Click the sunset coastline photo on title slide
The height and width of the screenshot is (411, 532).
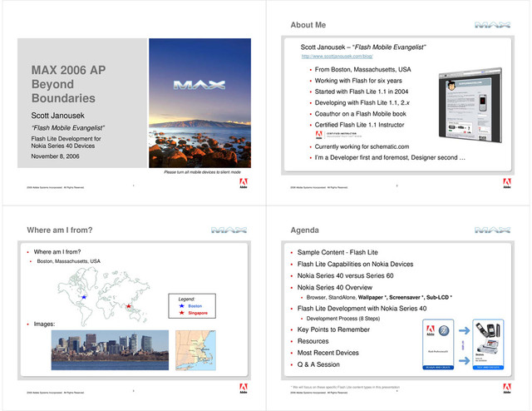(199, 103)
